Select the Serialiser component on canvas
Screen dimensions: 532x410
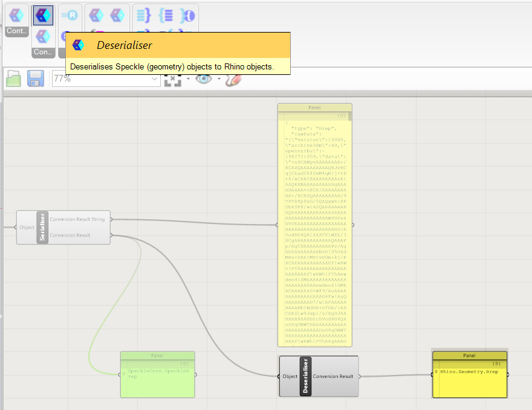click(x=42, y=228)
